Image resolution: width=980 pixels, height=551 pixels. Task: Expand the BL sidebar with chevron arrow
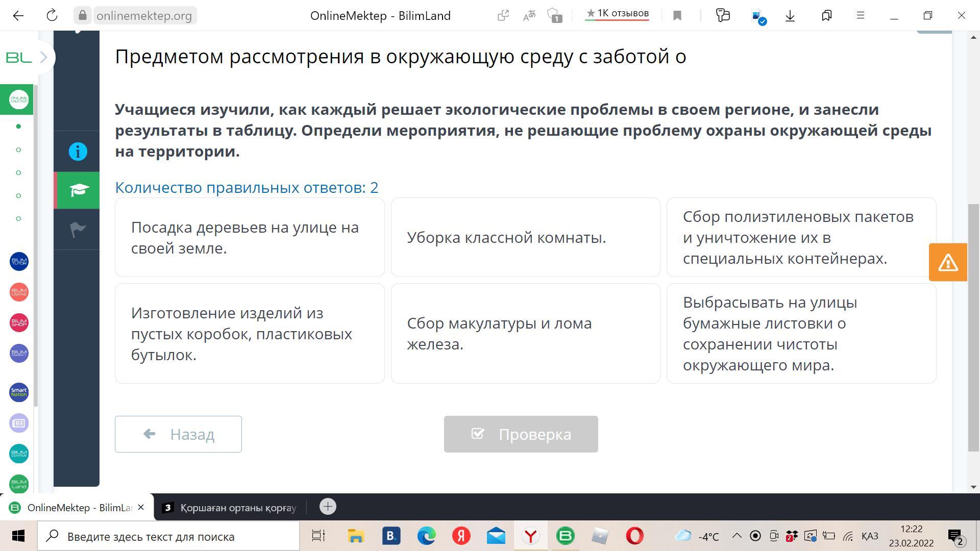[x=43, y=57]
